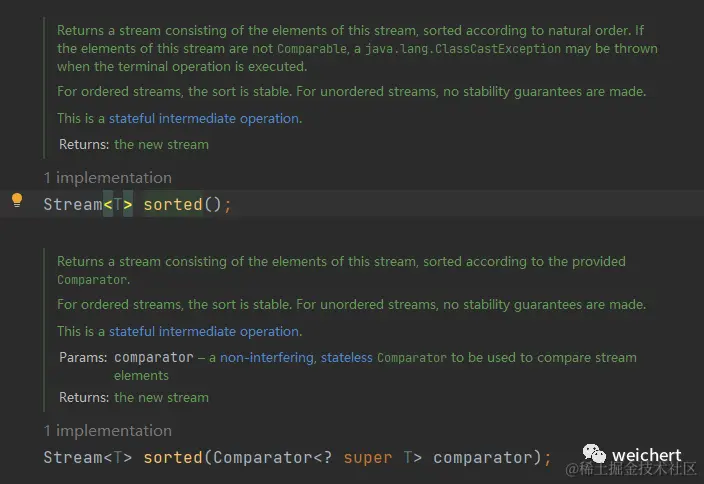704x484 pixels.
Task: Click the 'Comparable' code reference in docs
Action: click(312, 48)
